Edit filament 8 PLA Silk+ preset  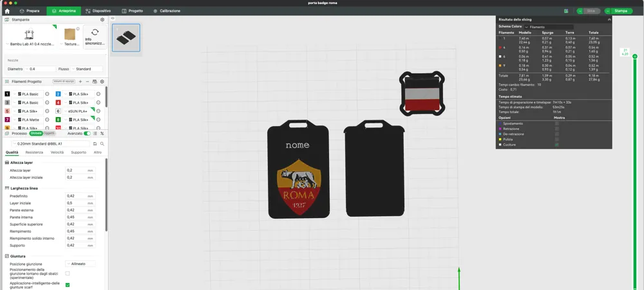click(98, 120)
